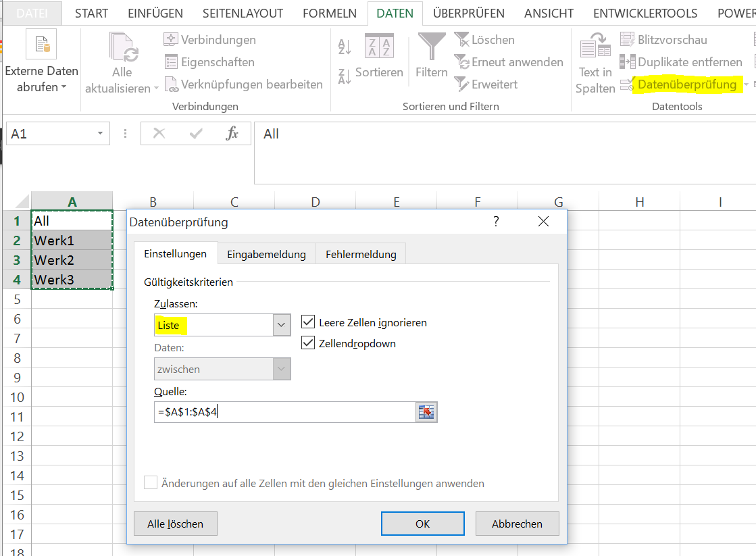Click the fx insert function icon
756x556 pixels.
tap(232, 133)
